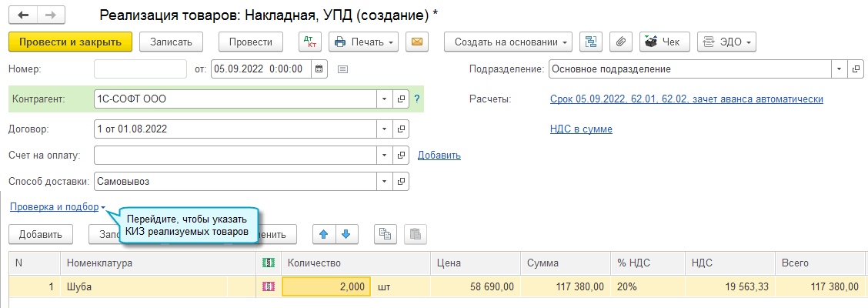Screen dimensions: 868x308
Task: Move row up with blue arrow
Action: coord(323,234)
